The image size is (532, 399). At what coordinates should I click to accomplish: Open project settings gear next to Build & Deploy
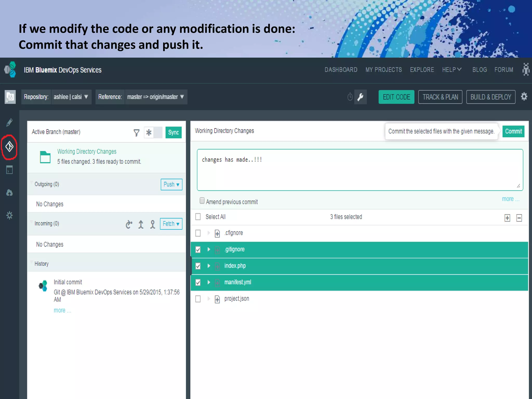pos(524,97)
